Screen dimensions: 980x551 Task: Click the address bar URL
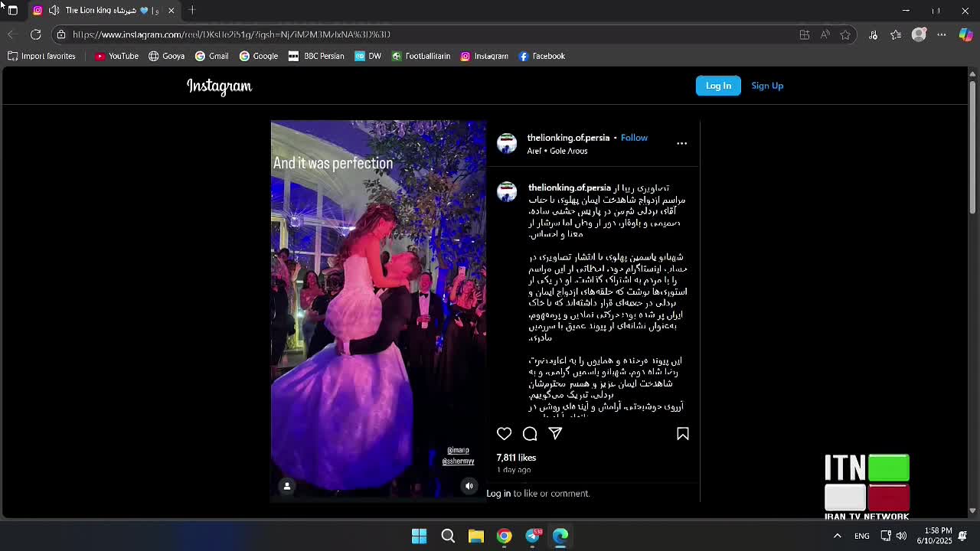[x=231, y=34]
